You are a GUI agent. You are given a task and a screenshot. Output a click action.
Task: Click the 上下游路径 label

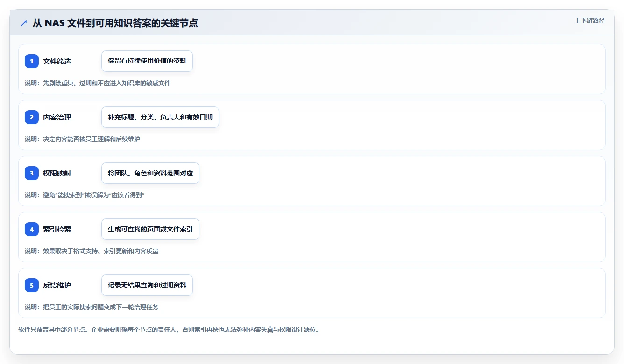coord(589,21)
